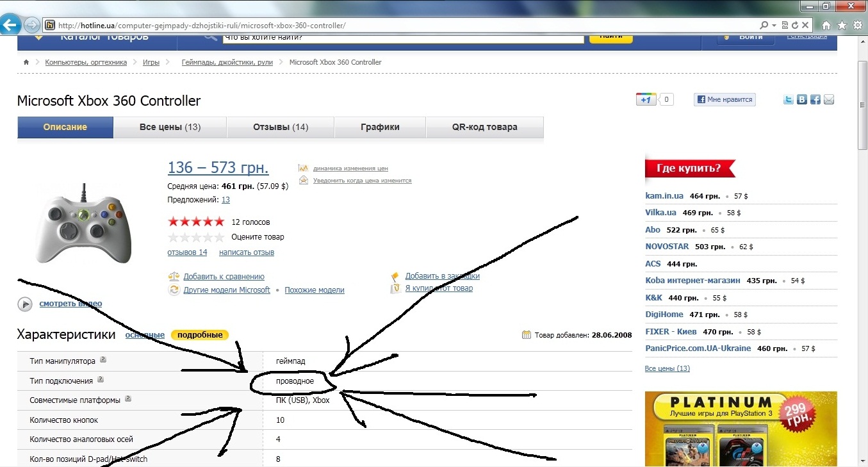Open the kam.in.ua shop link
Viewport: 868px width, 467px height.
point(664,195)
